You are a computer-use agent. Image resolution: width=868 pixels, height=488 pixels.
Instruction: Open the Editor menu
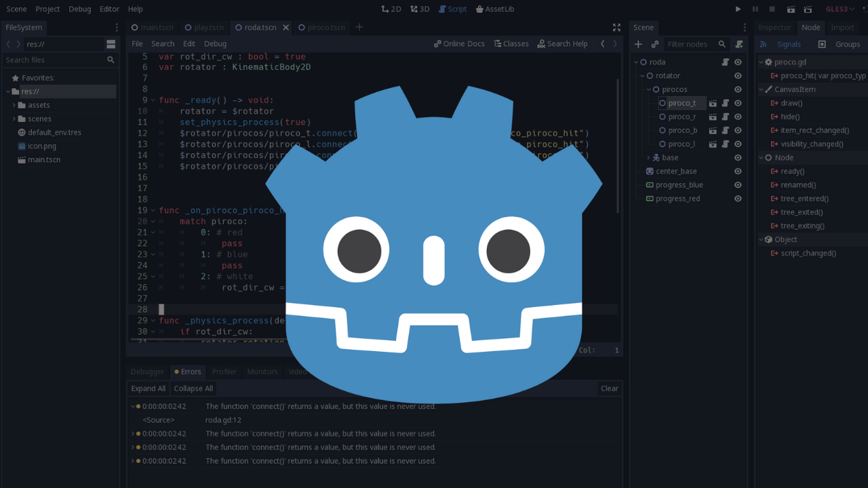click(x=109, y=9)
